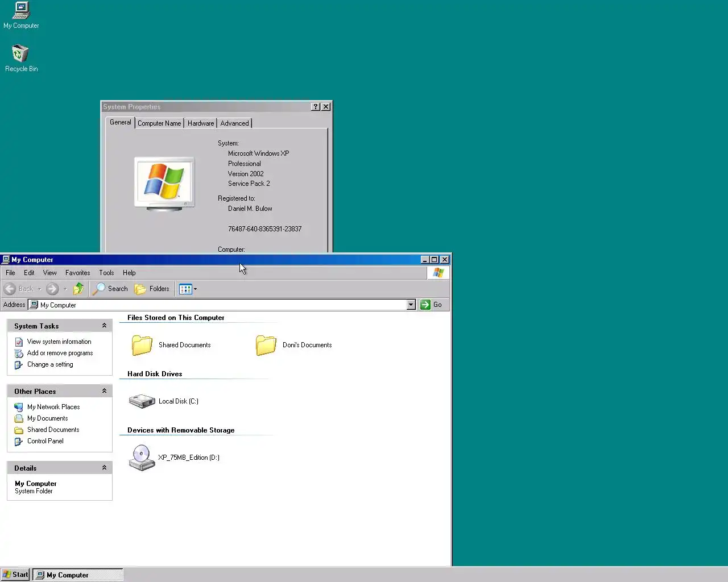
Task: Switch to Advanced tab in System Properties
Action: (x=234, y=123)
